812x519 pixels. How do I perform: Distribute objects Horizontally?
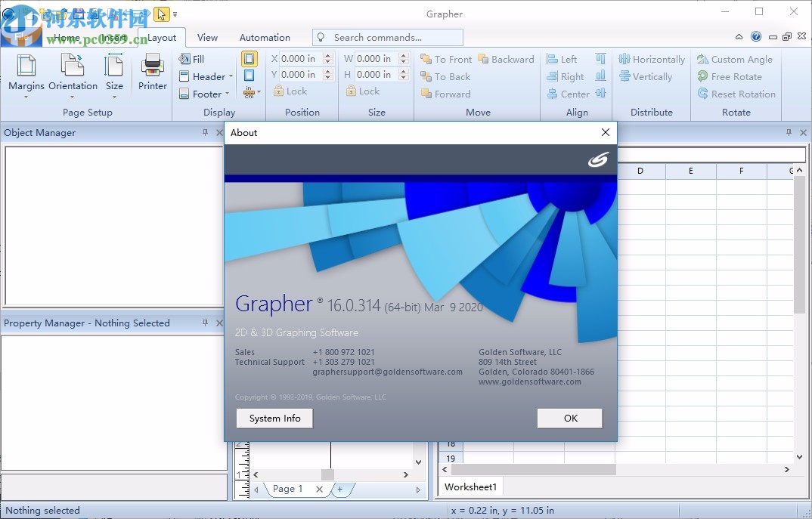coord(651,58)
